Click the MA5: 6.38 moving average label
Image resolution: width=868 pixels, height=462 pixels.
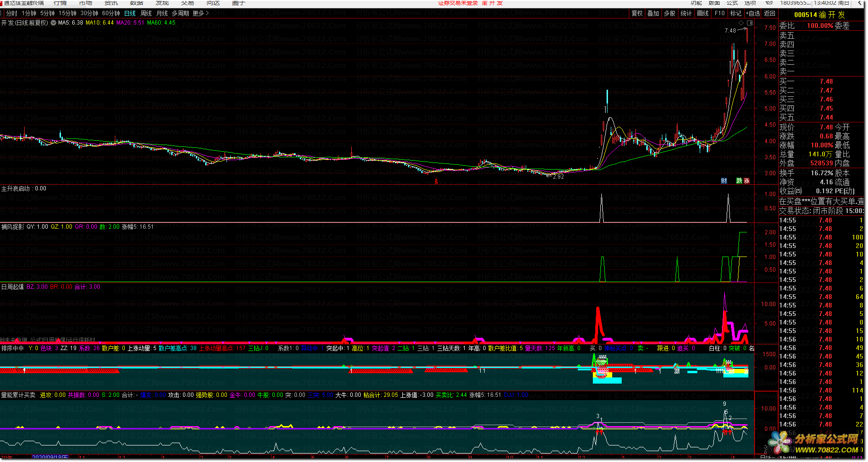click(70, 23)
